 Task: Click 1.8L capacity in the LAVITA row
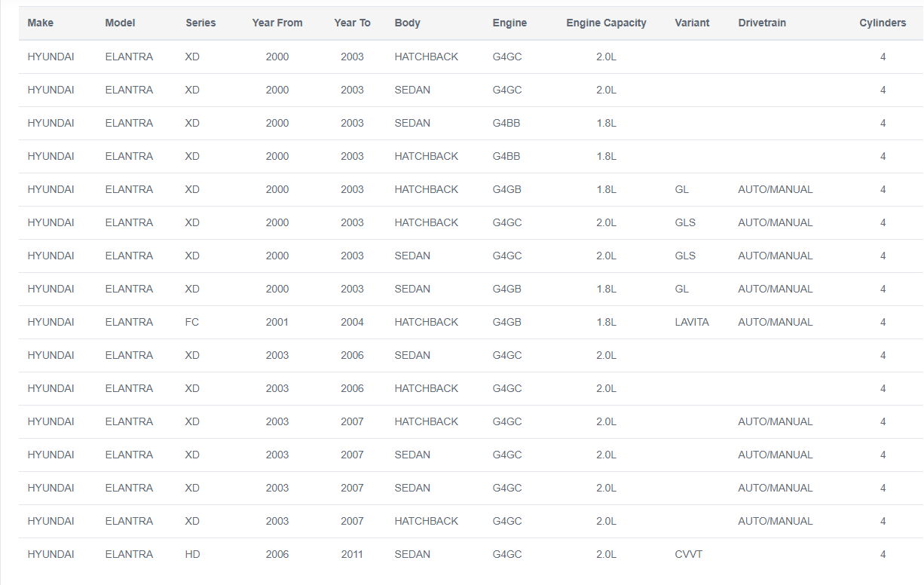point(606,322)
